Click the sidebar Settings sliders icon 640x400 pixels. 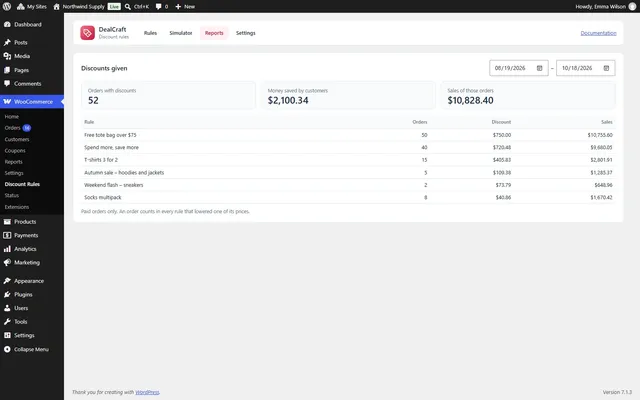tap(7, 336)
